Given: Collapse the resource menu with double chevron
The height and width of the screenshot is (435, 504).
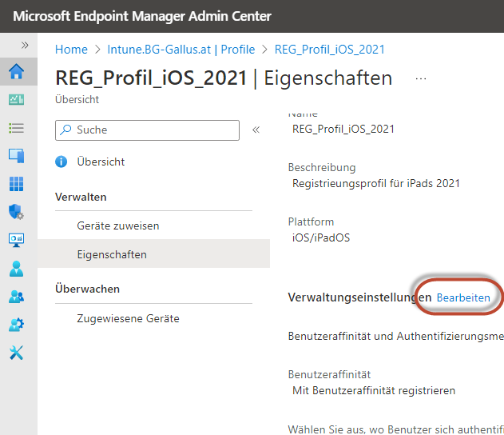Looking at the screenshot, I should (256, 130).
